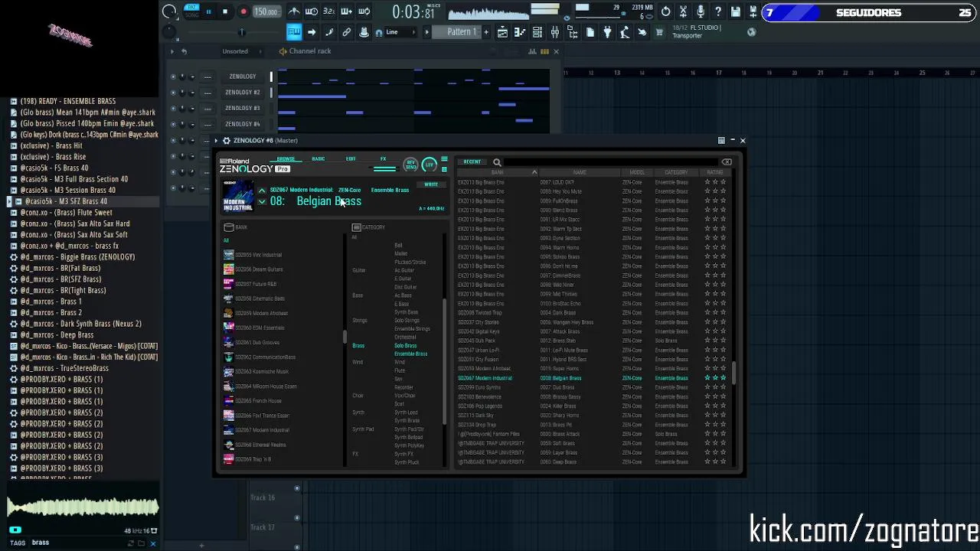Image resolution: width=980 pixels, height=551 pixels.
Task: Select the stamp tool icon
Action: pos(364,32)
